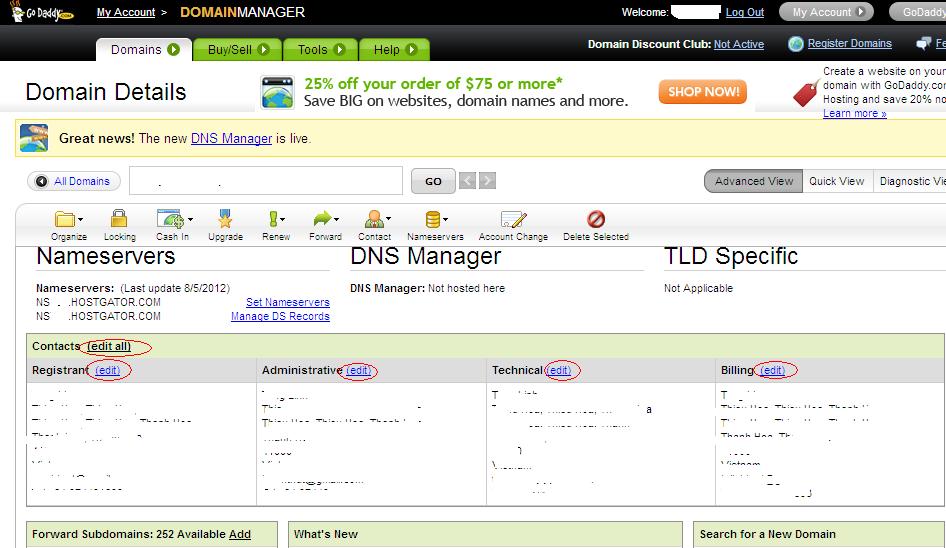Screen dimensions: 946x548
Task: Click the My Account breadcrumb link
Action: click(x=125, y=12)
